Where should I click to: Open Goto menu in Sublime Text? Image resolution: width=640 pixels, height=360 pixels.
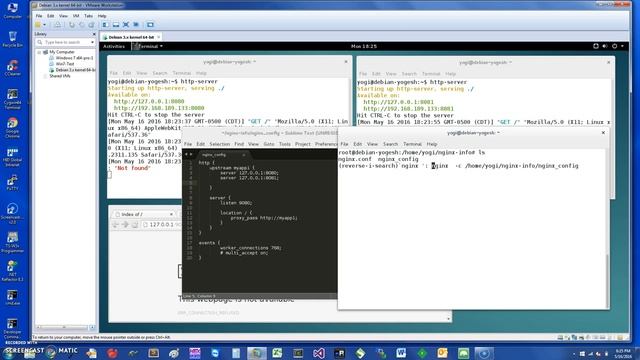click(269, 144)
